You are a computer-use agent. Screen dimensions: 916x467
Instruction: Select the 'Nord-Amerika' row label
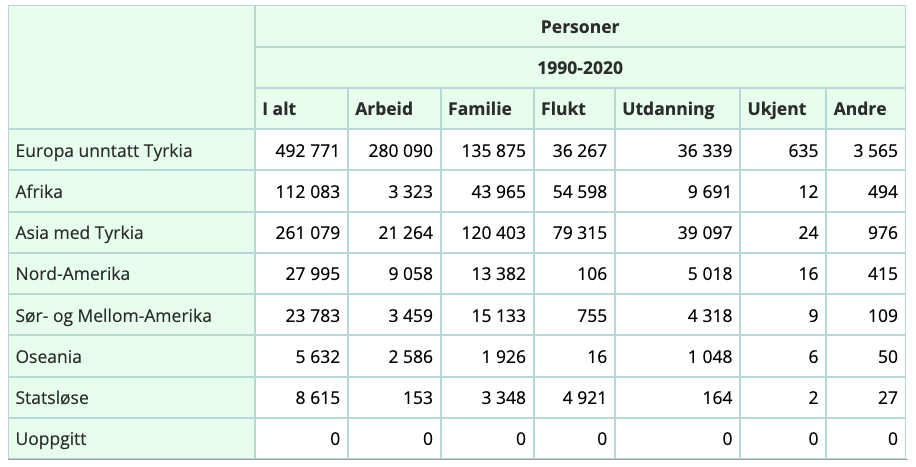tap(73, 274)
